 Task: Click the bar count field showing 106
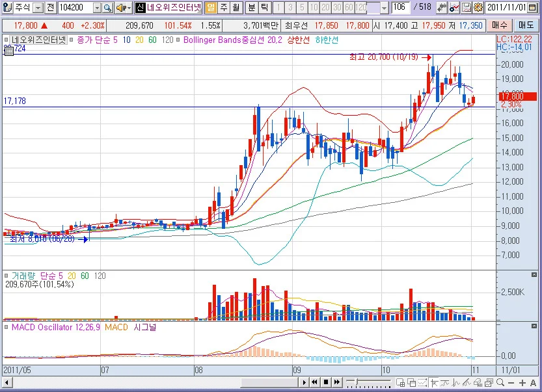tap(400, 7)
